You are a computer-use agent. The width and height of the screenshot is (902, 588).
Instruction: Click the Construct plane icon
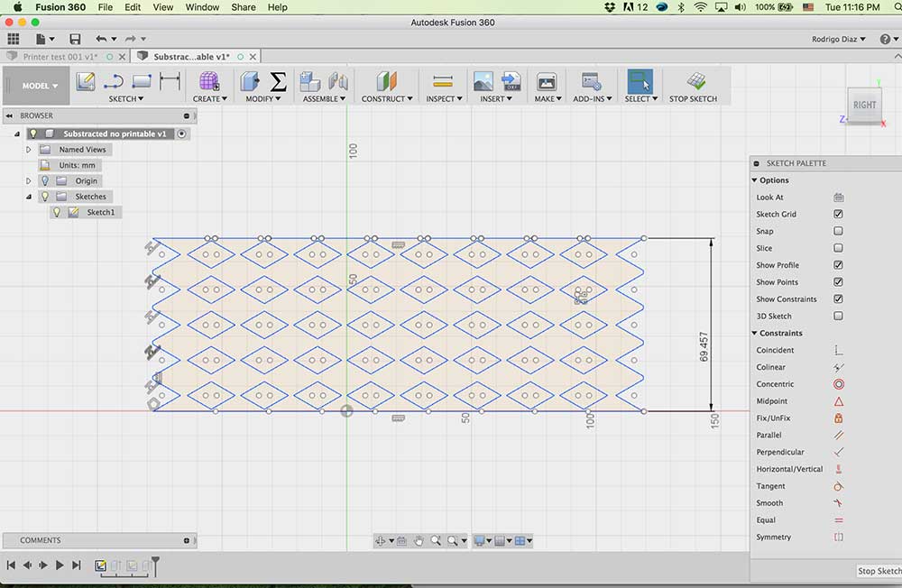click(387, 81)
